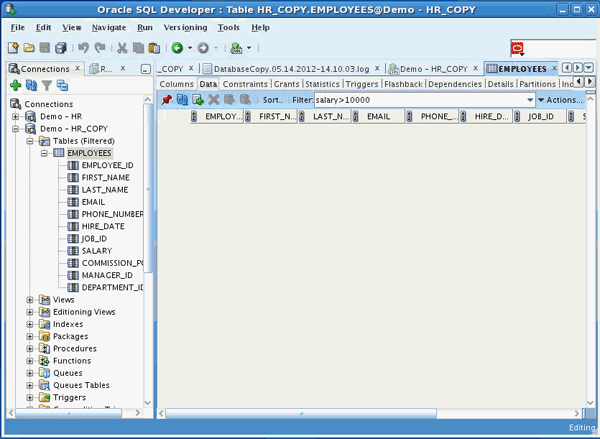Click the Delete Selected Row X icon
Image resolution: width=600 pixels, height=439 pixels.
click(214, 100)
